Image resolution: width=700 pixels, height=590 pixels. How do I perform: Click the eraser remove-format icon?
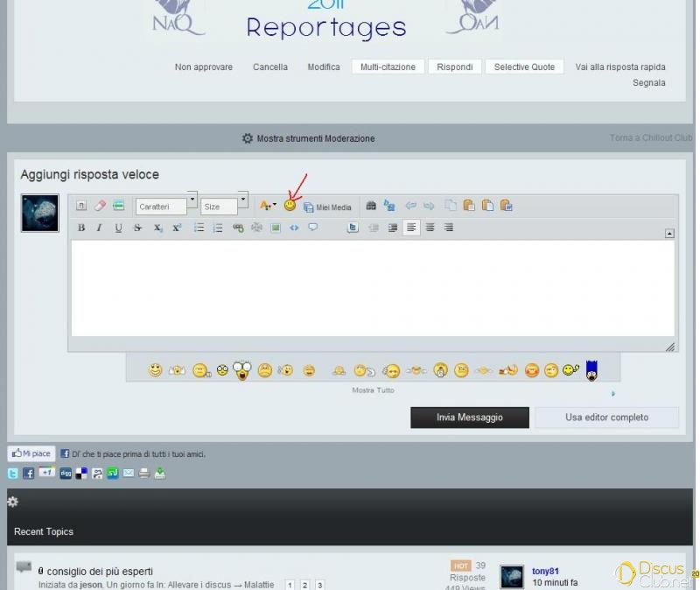click(100, 206)
